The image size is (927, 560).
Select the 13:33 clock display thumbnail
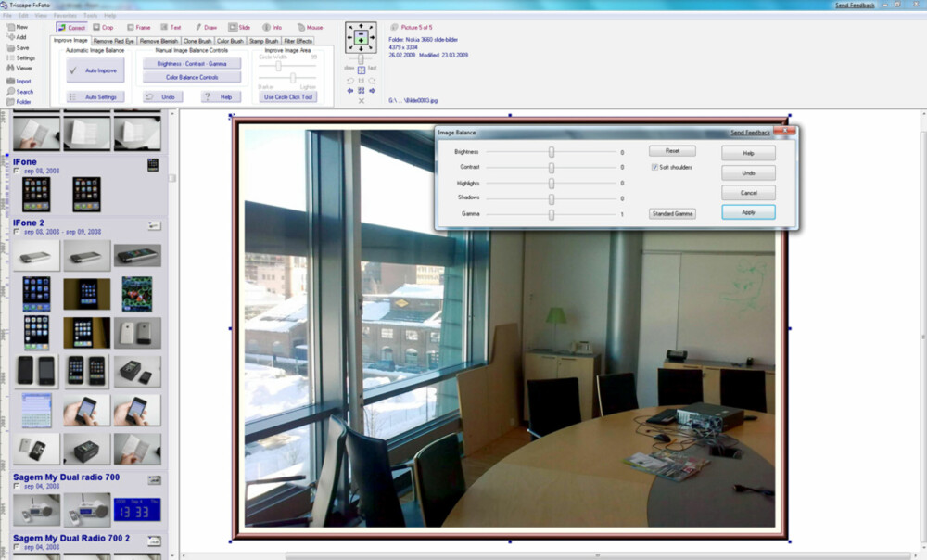[x=137, y=509]
